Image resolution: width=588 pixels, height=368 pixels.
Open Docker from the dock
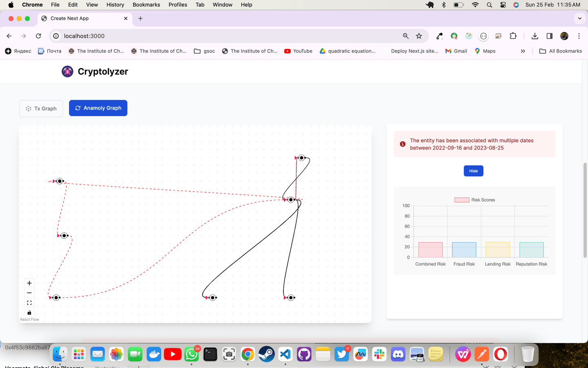pyautogui.click(x=154, y=354)
